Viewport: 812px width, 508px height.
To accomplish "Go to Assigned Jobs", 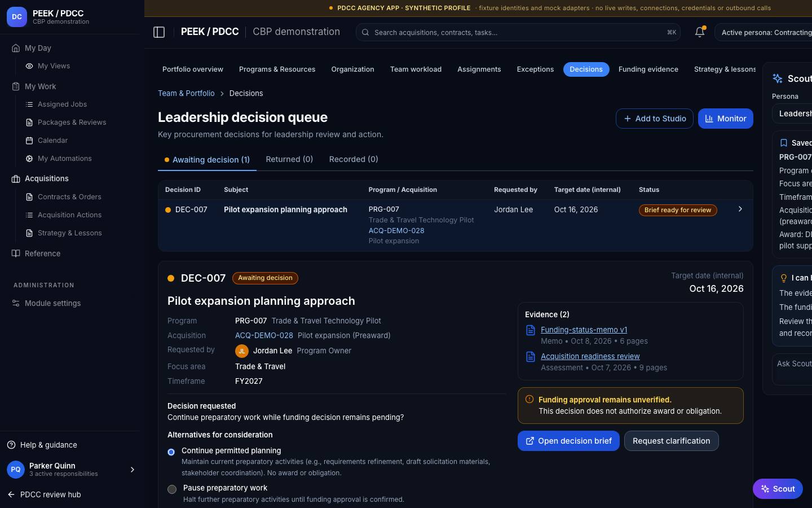I will [x=62, y=104].
